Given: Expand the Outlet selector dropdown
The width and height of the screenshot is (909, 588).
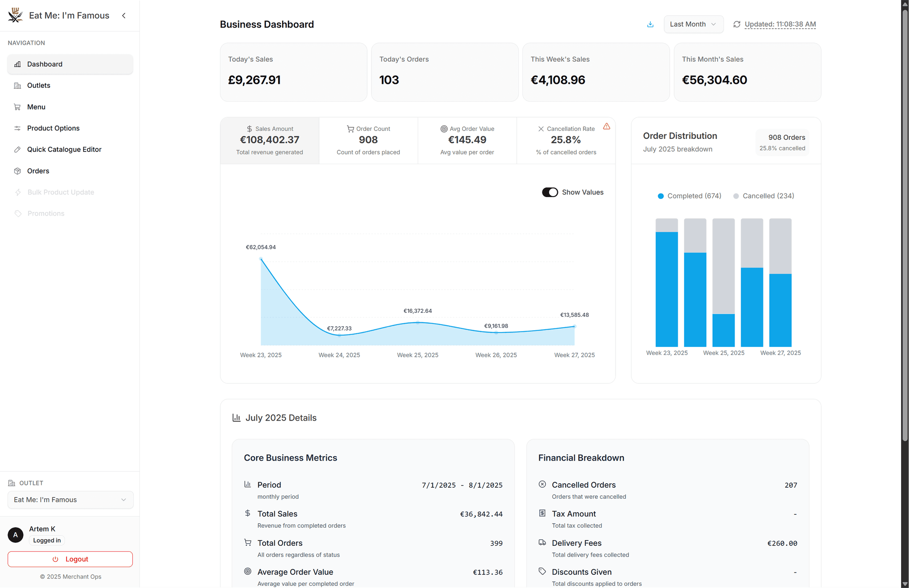Looking at the screenshot, I should (x=70, y=500).
